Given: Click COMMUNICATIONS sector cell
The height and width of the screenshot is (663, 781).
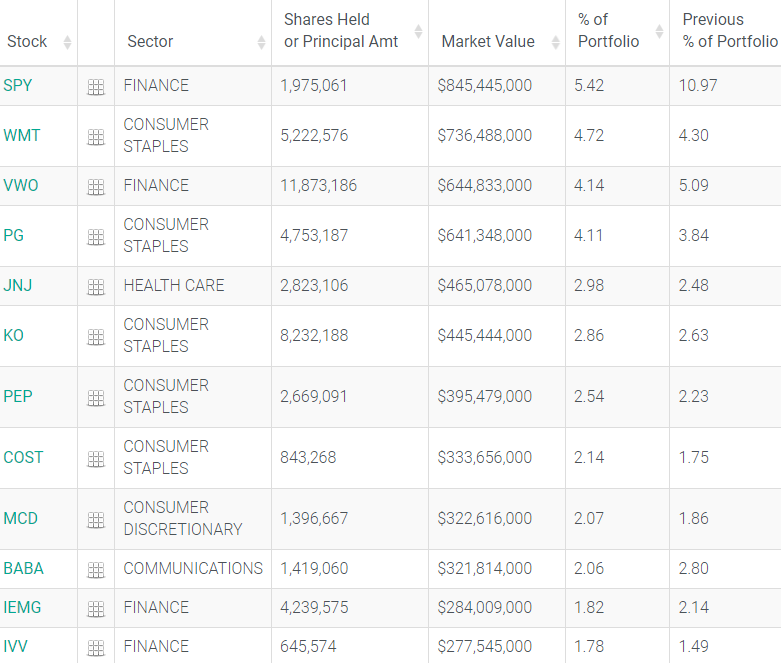Looking at the screenshot, I should (x=193, y=568).
